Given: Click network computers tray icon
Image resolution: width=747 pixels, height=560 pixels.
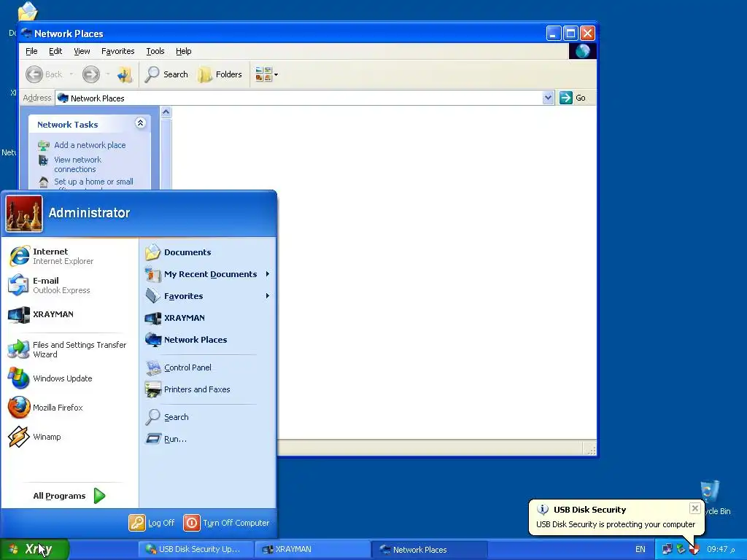Looking at the screenshot, I should [x=667, y=549].
